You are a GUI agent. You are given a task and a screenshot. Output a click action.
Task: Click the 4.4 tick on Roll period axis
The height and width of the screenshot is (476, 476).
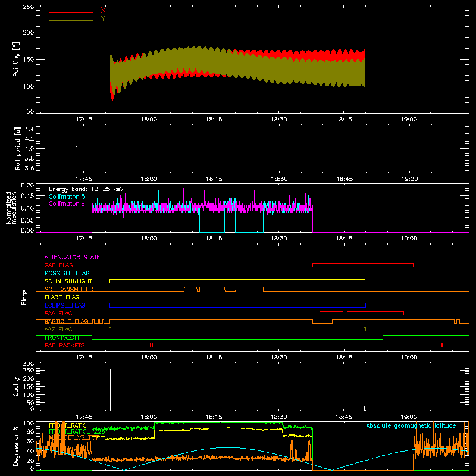pyautogui.click(x=29, y=129)
